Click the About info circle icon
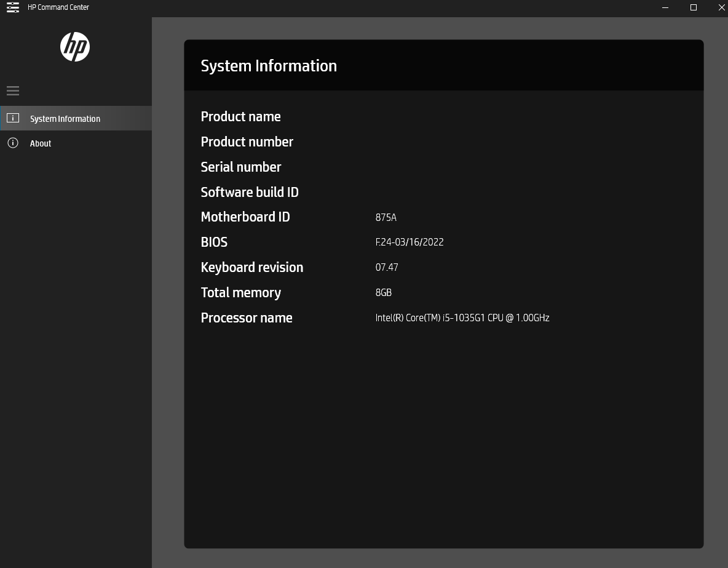Screen dimensions: 728x568 point(13,143)
